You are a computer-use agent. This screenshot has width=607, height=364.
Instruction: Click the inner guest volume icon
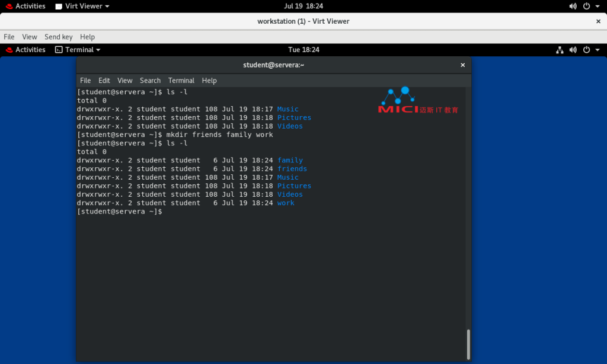click(573, 50)
